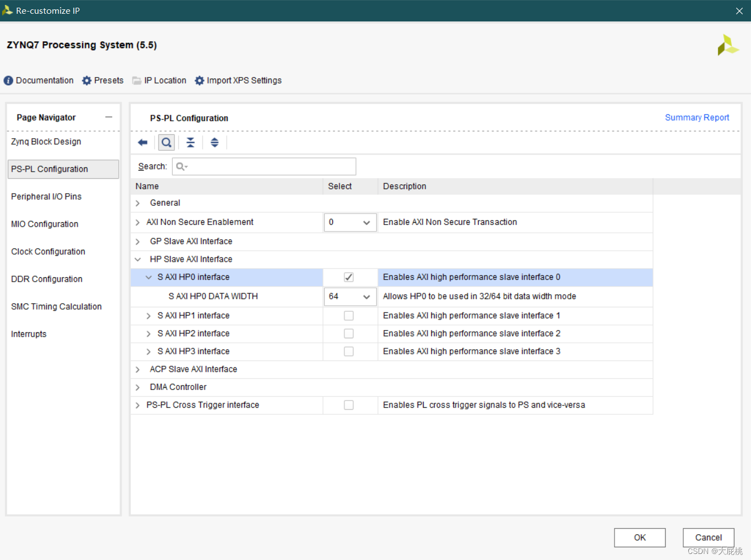
Task: Enable S AXI HP2 interface checkbox
Action: [x=349, y=333]
